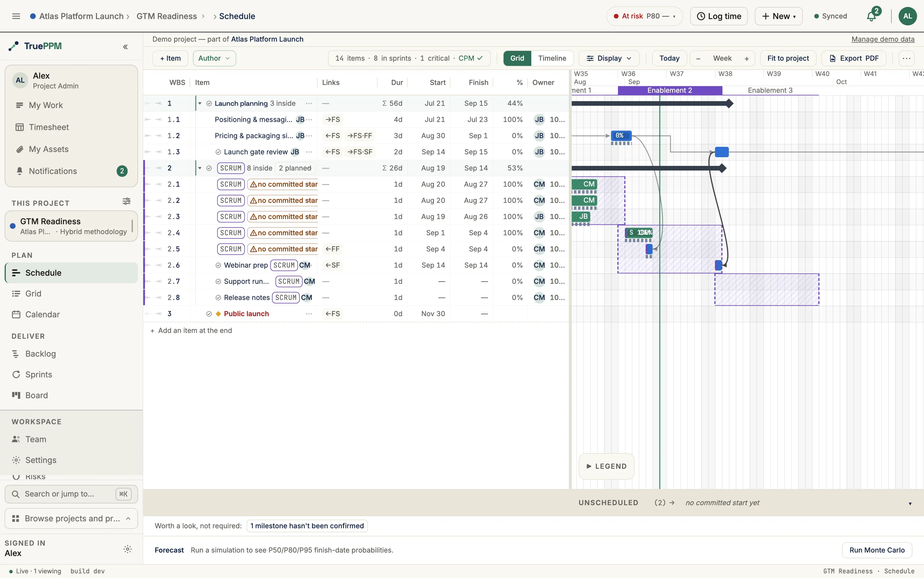Toggle status circle for Launch planning

(209, 103)
